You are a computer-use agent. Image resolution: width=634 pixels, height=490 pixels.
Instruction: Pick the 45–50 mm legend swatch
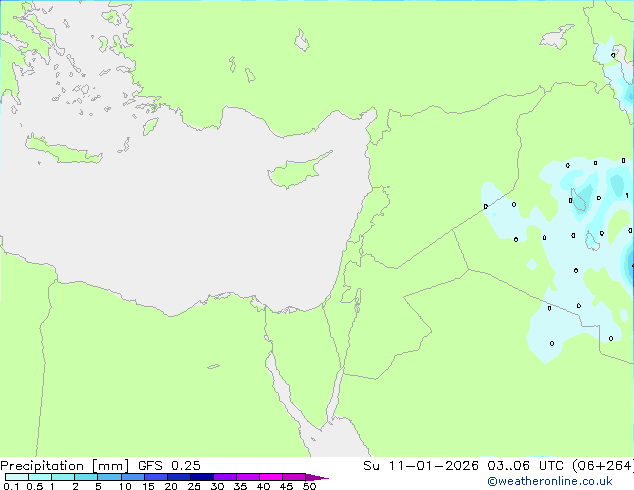coord(294,477)
